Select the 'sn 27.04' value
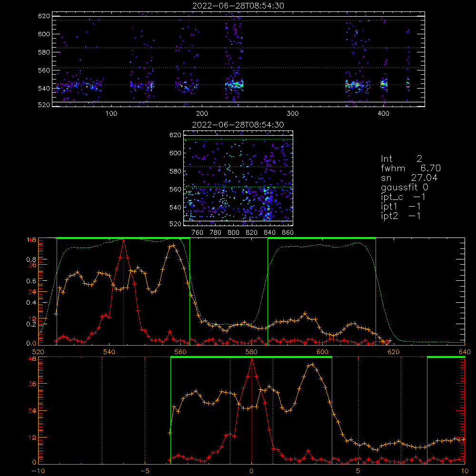476x476 pixels. [409, 178]
